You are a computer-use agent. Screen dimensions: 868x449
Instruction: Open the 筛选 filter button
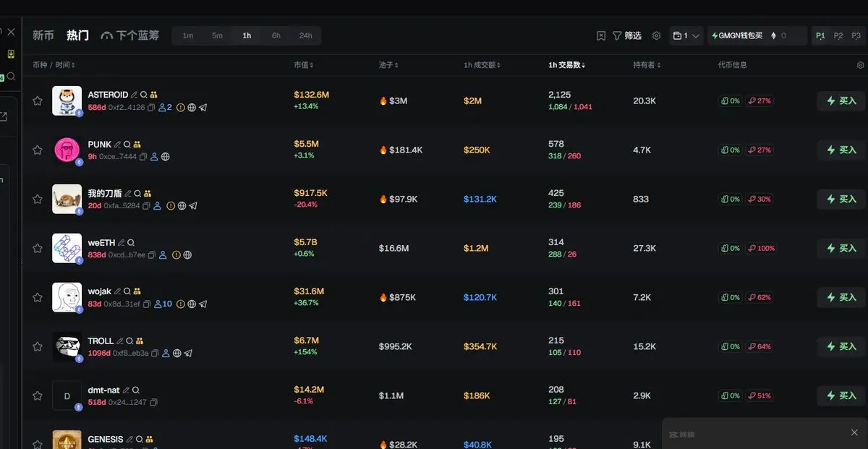click(627, 35)
